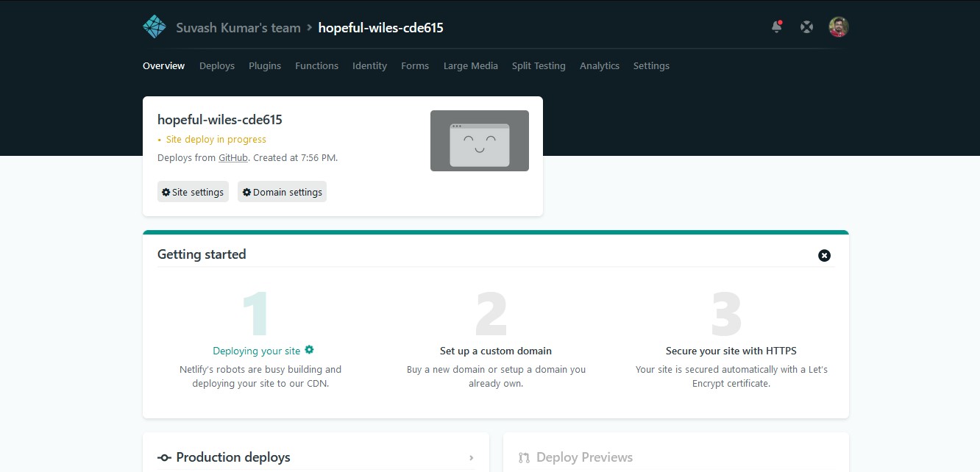Open Secure your site with HTTPS step
This screenshot has height=472, width=980.
[x=731, y=351]
